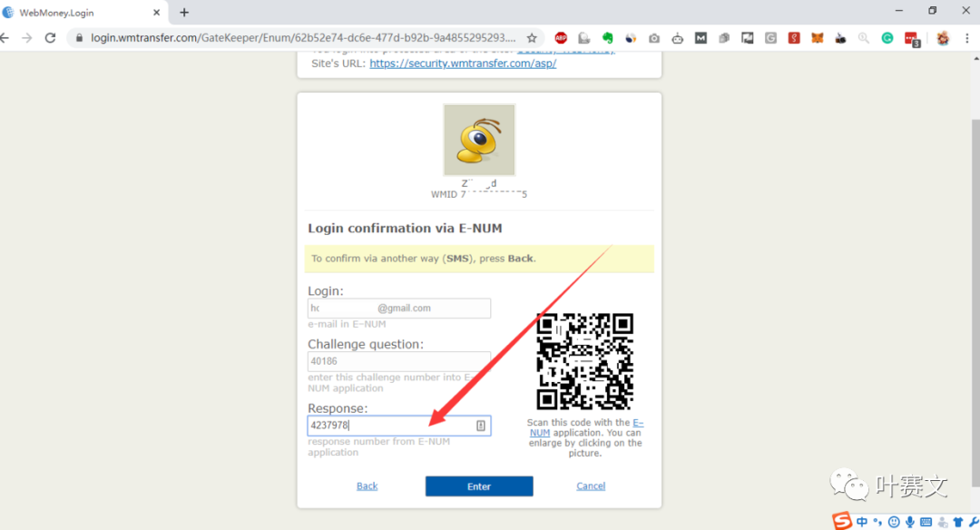Image resolution: width=980 pixels, height=530 pixels.
Task: Open Sogou input method settings wrench
Action: click(973, 522)
